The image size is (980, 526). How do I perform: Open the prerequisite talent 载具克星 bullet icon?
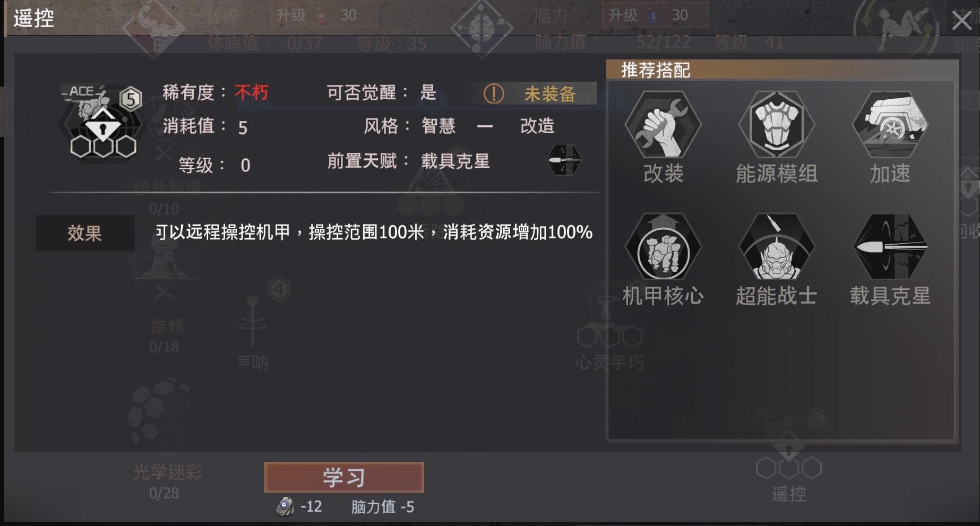click(564, 160)
